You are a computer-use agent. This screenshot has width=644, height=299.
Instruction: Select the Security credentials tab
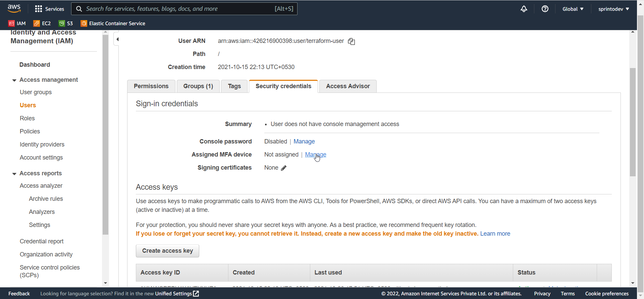tap(283, 86)
